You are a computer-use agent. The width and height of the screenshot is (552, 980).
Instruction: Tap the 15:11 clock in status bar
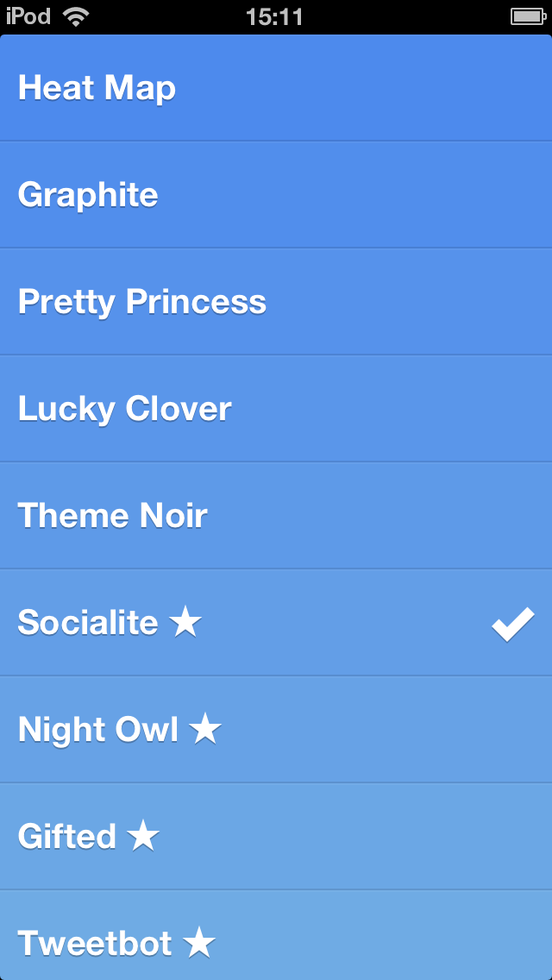pyautogui.click(x=274, y=16)
